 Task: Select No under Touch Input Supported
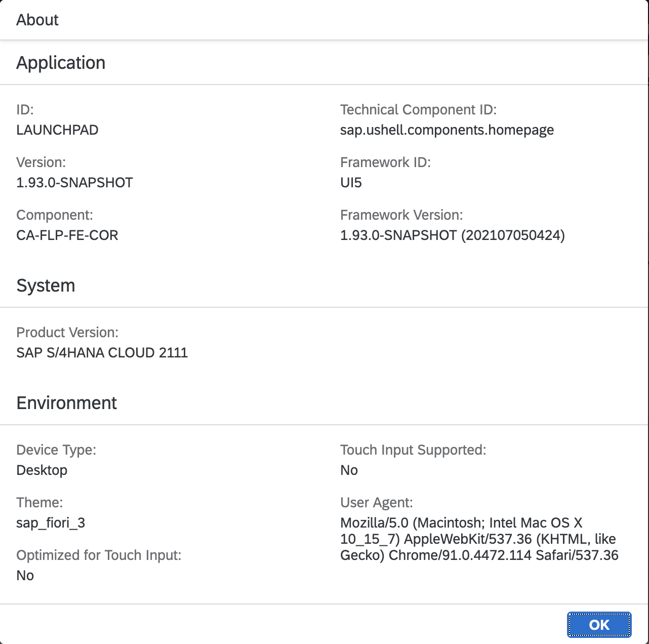pos(349,470)
